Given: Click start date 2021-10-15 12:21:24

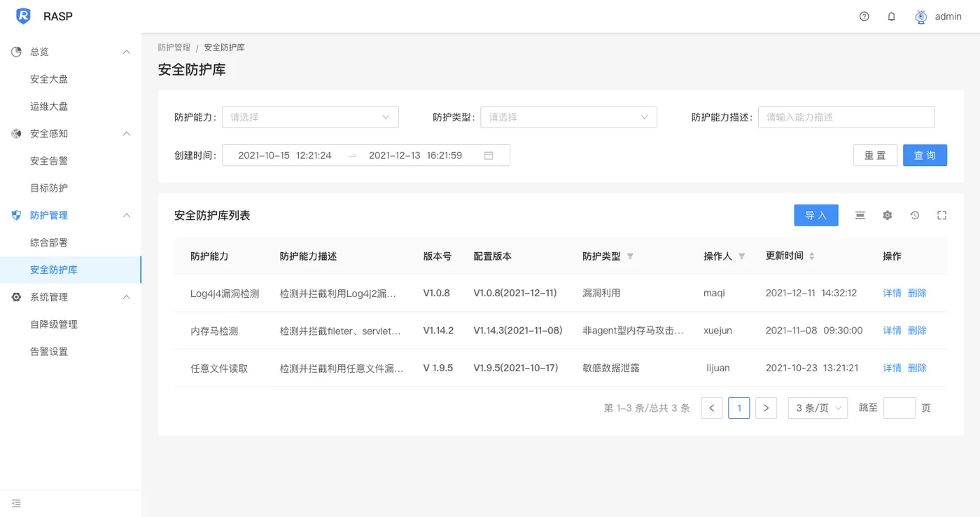Looking at the screenshot, I should click(285, 156).
